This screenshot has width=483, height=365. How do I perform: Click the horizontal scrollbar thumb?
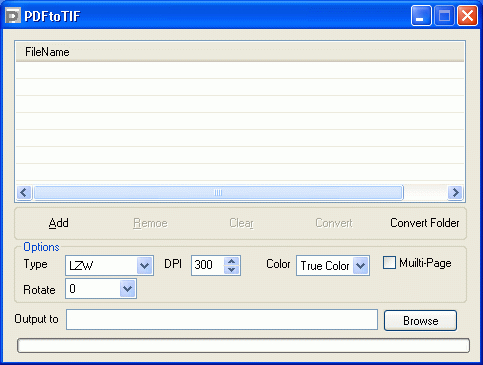pyautogui.click(x=218, y=192)
